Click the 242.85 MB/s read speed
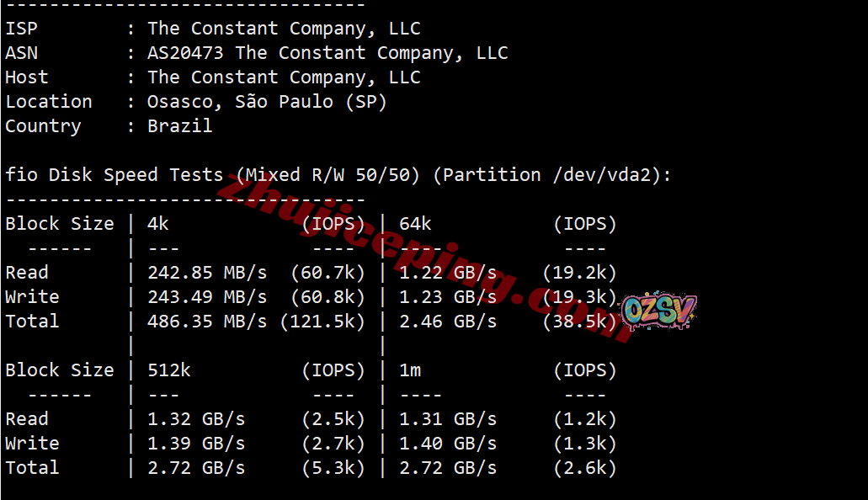The width and height of the screenshot is (868, 500). (207, 273)
